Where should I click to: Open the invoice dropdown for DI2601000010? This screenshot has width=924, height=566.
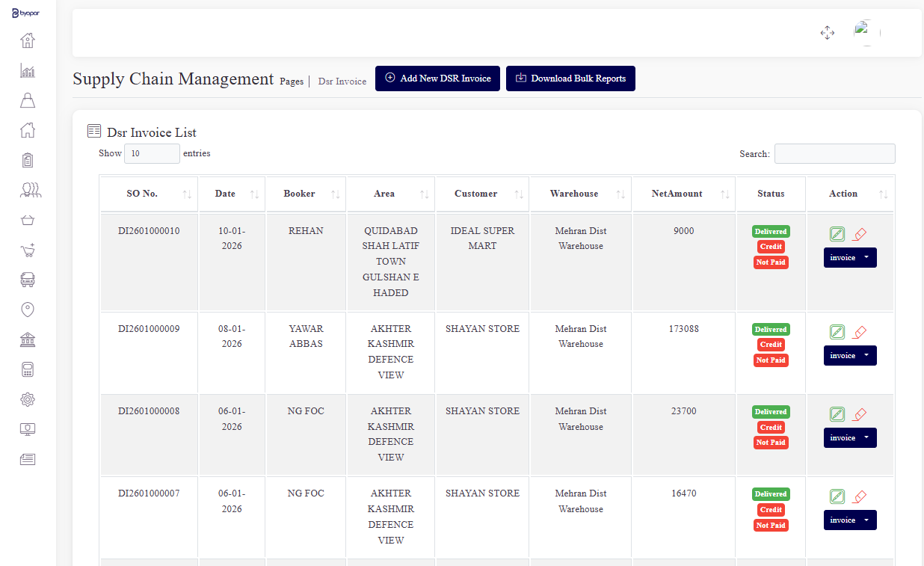(850, 257)
